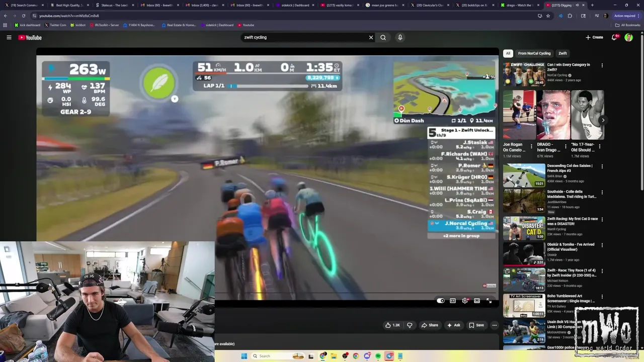
Task: Open the player settings gear
Action: (465, 301)
